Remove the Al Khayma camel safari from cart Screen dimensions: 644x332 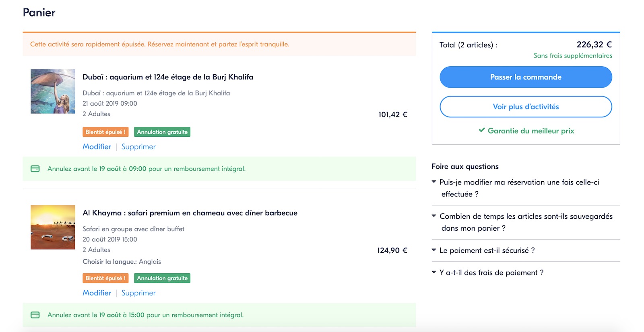point(138,293)
